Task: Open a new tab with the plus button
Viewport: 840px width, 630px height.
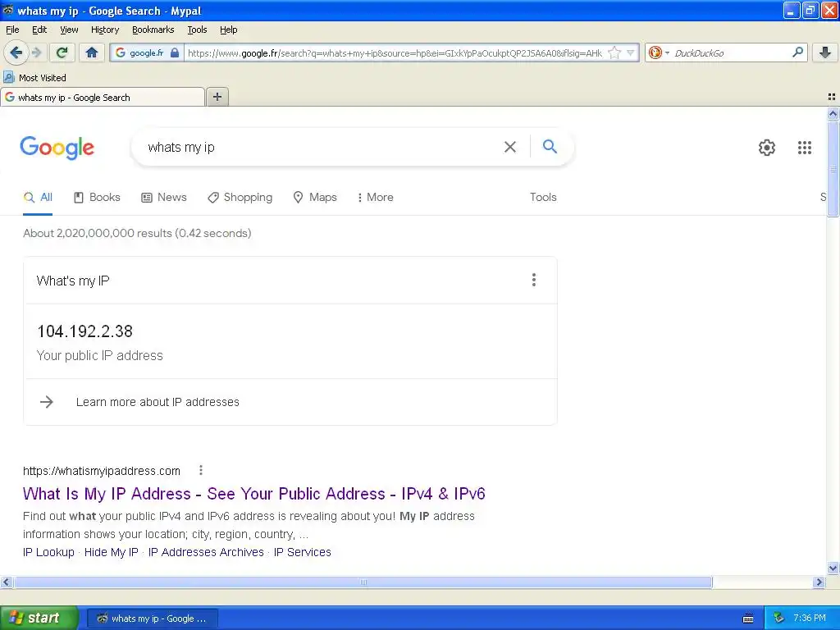Action: click(217, 97)
